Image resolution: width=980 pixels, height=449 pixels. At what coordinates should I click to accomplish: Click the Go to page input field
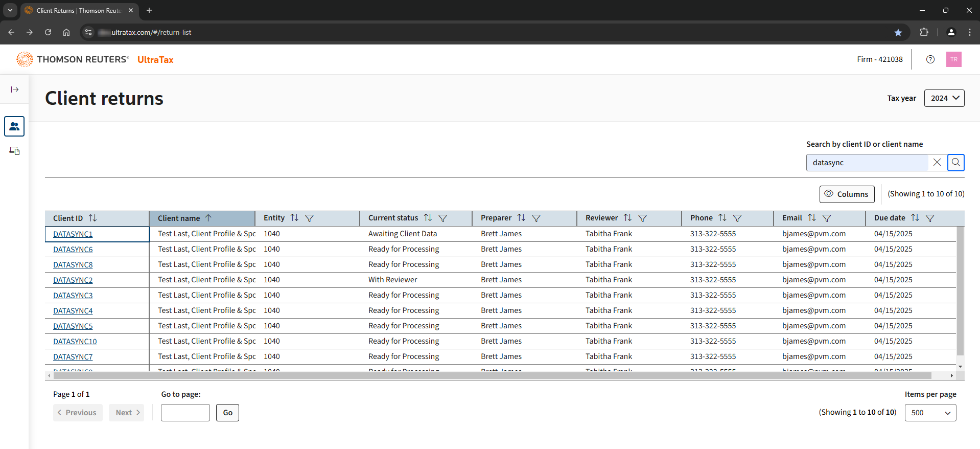click(185, 413)
